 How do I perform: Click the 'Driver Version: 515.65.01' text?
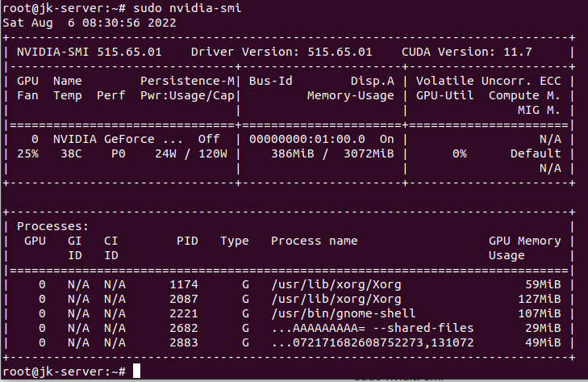(281, 52)
